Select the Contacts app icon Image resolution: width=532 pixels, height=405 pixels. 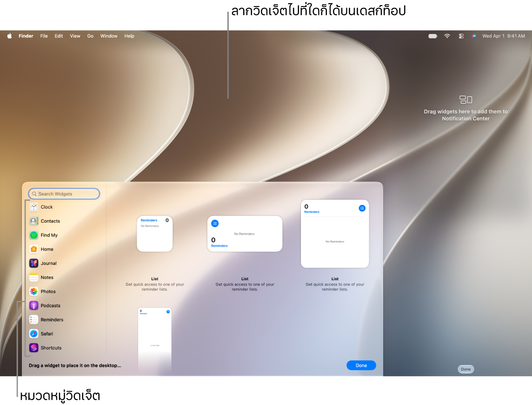[x=34, y=221]
